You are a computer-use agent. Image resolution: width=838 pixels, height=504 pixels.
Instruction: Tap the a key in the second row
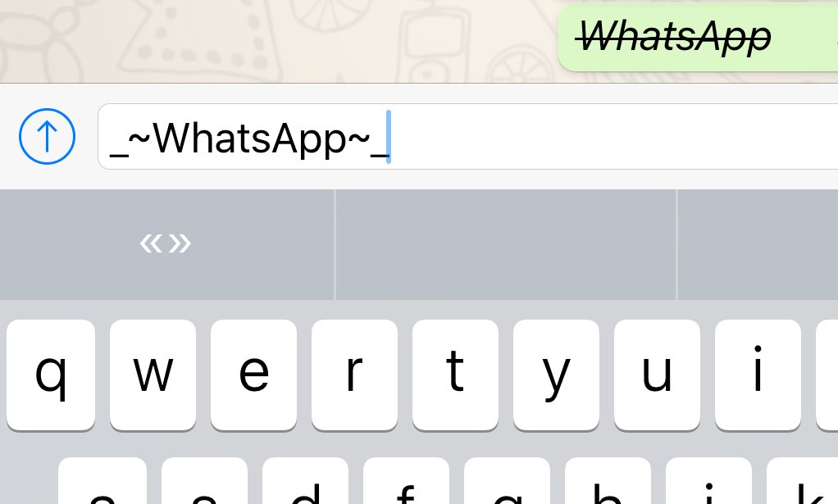pos(102,480)
